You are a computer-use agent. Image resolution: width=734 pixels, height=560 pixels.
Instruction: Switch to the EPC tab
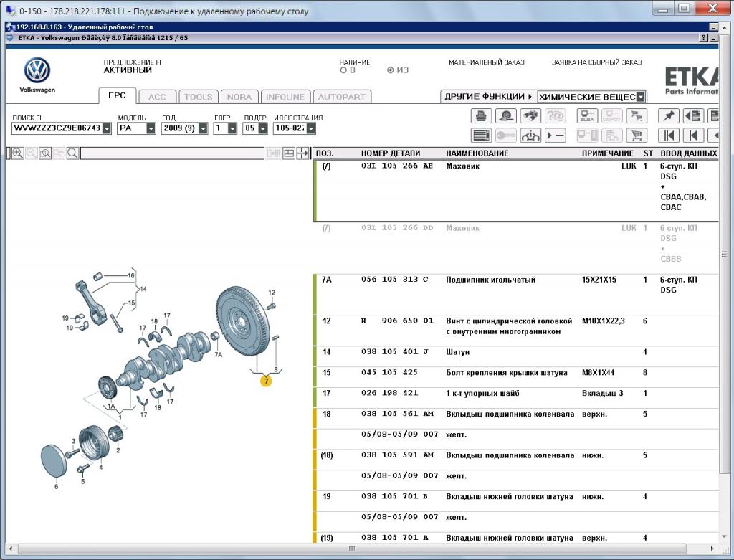click(117, 95)
